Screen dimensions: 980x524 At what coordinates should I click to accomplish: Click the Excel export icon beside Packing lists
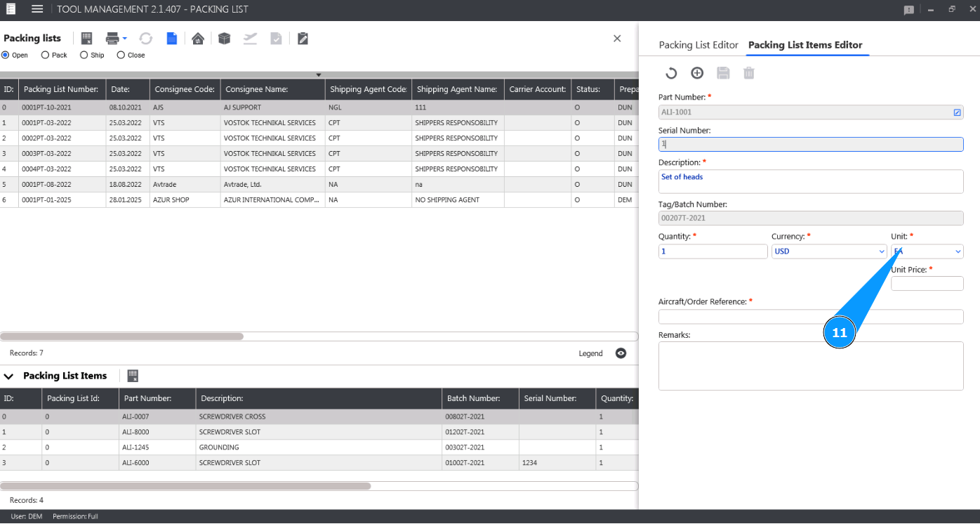pyautogui.click(x=87, y=39)
